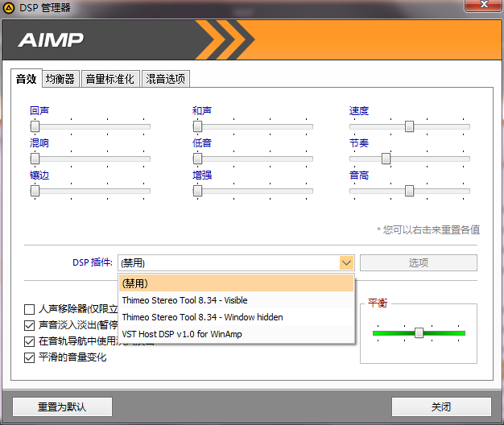Switch to the 均衡器 tab
Image resolution: width=504 pixels, height=425 pixels.
click(x=60, y=78)
